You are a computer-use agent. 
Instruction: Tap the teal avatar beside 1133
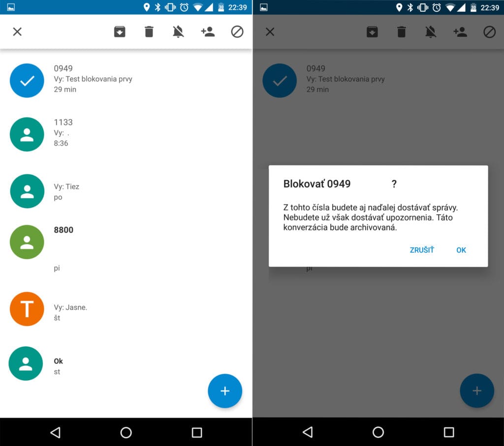pos(27,134)
